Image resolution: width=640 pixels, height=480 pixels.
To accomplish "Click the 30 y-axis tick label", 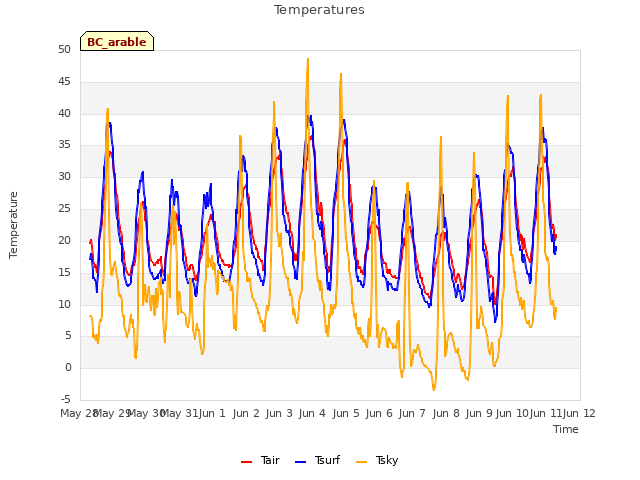I will click(x=64, y=177).
